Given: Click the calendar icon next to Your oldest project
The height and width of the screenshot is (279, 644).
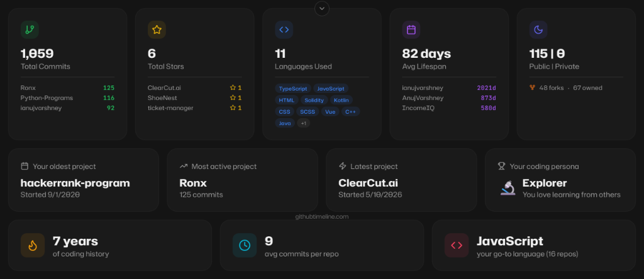Looking at the screenshot, I should click(x=25, y=166).
